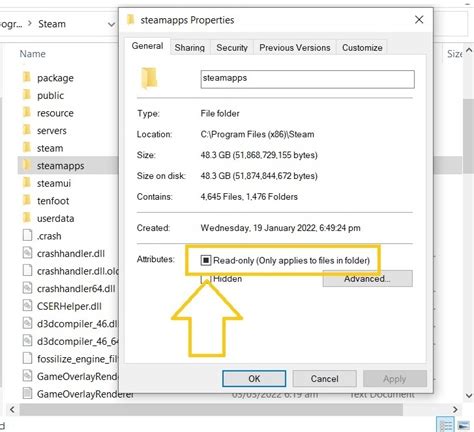Select the steamui folder name
The width and height of the screenshot is (474, 432).
point(54,183)
